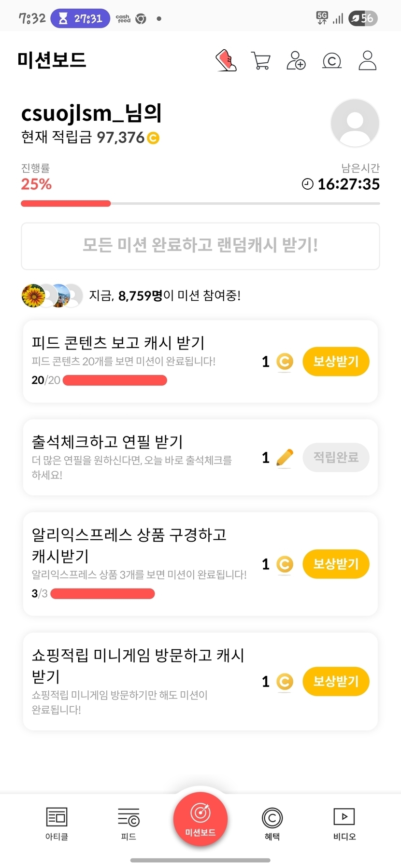Image resolution: width=401 pixels, height=868 pixels.
Task: Tap the timer pill in status bar
Action: coord(80,19)
